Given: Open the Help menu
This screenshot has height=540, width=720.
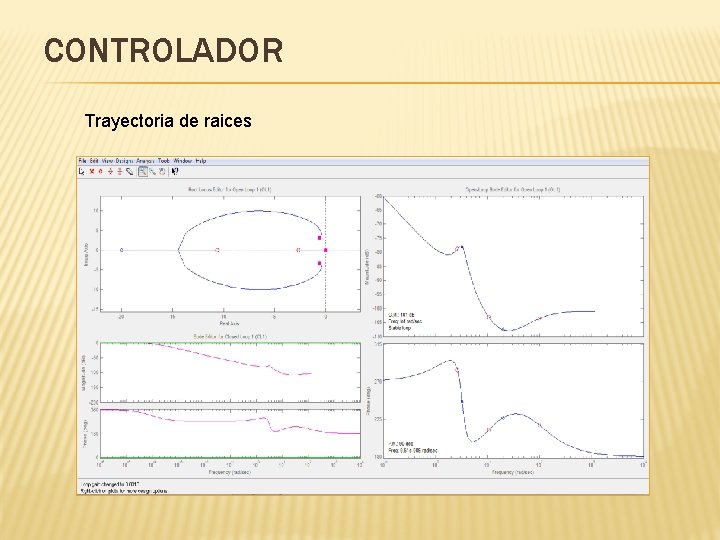Looking at the screenshot, I should pyautogui.click(x=201, y=161).
